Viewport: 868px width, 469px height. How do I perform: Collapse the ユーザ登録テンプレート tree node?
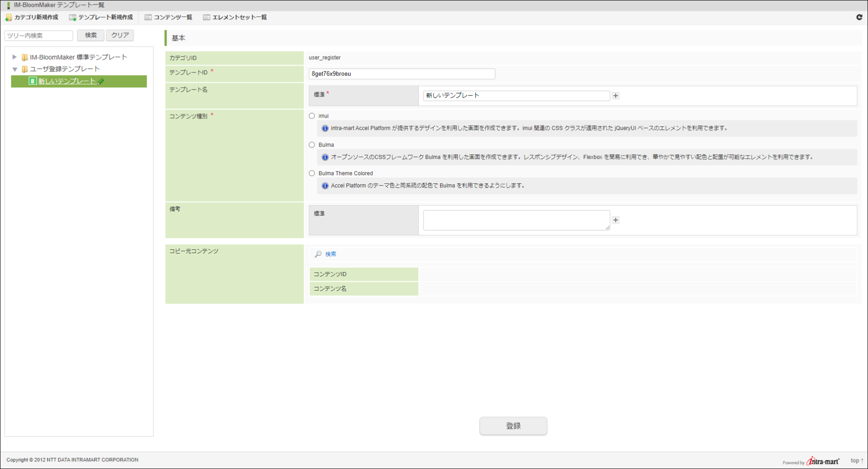click(x=14, y=69)
